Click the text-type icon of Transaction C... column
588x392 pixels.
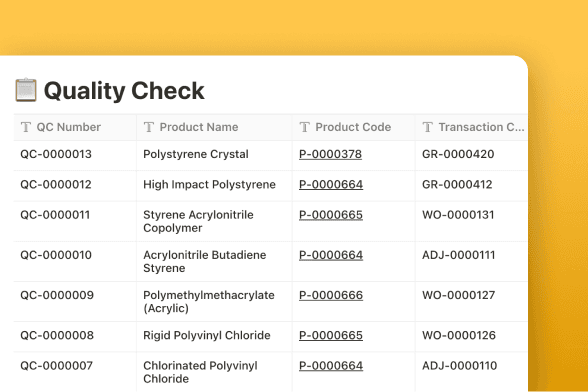(428, 127)
